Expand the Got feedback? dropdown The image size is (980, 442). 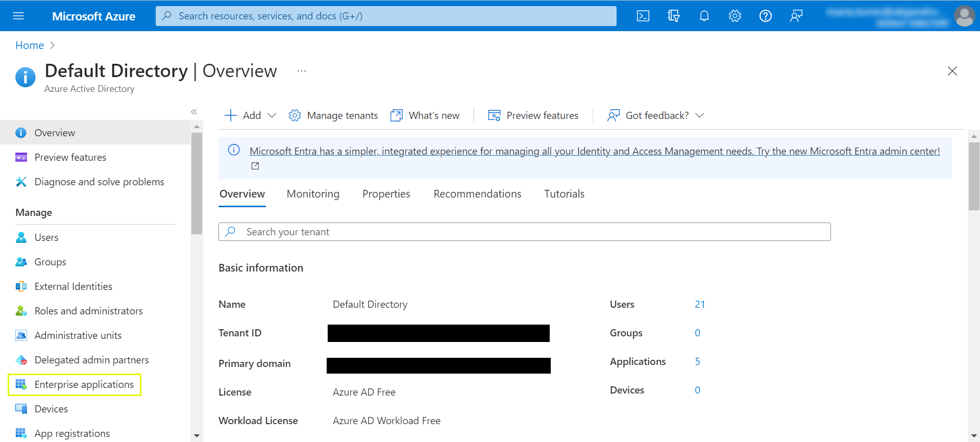[x=656, y=115]
